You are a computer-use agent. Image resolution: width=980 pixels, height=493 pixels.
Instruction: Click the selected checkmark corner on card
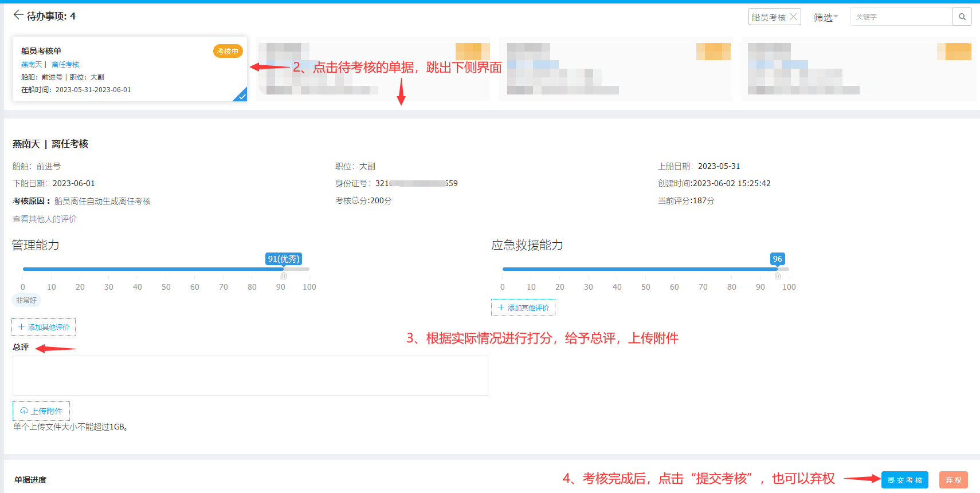pyautogui.click(x=241, y=96)
